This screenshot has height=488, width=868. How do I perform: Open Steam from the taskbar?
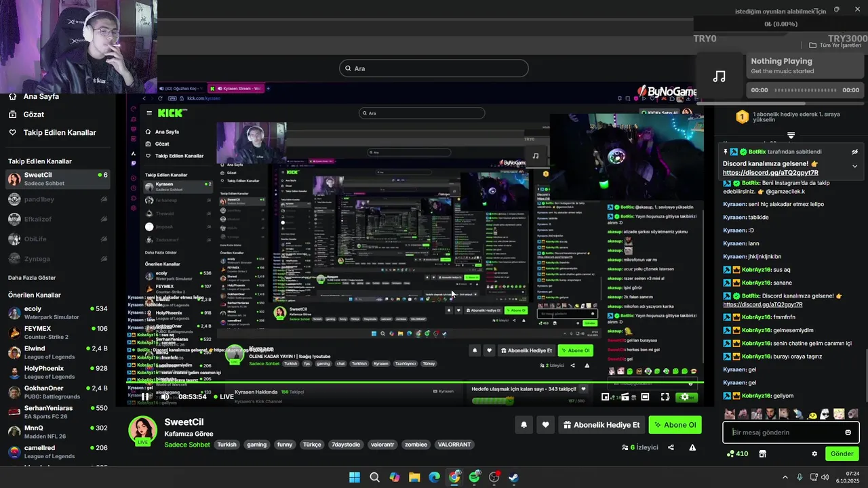(x=514, y=477)
